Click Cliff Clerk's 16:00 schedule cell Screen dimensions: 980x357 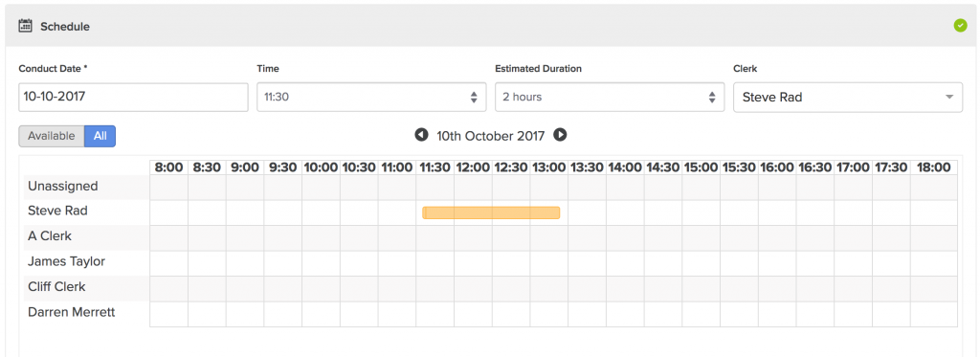coord(777,289)
